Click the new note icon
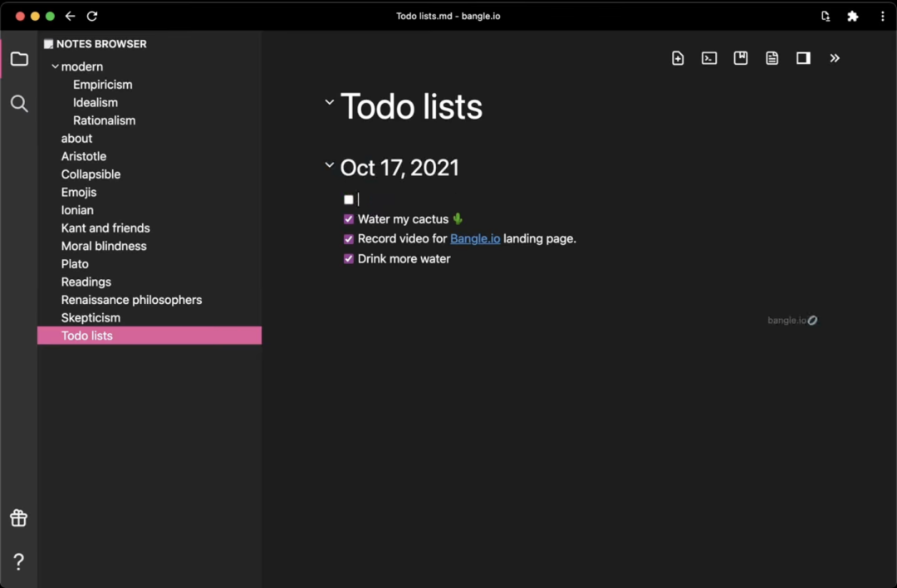The image size is (897, 588). [x=678, y=58]
